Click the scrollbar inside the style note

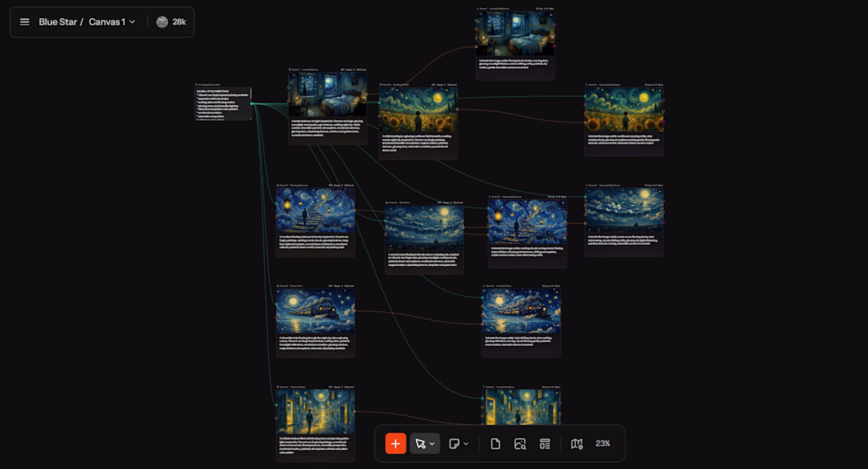(251, 93)
